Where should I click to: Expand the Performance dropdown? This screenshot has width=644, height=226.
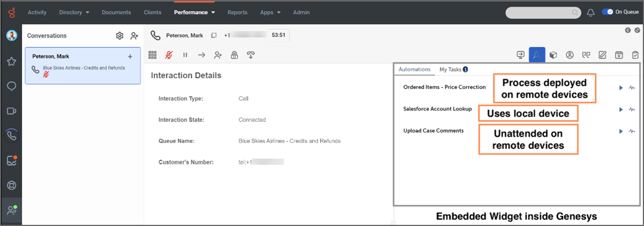[x=195, y=12]
